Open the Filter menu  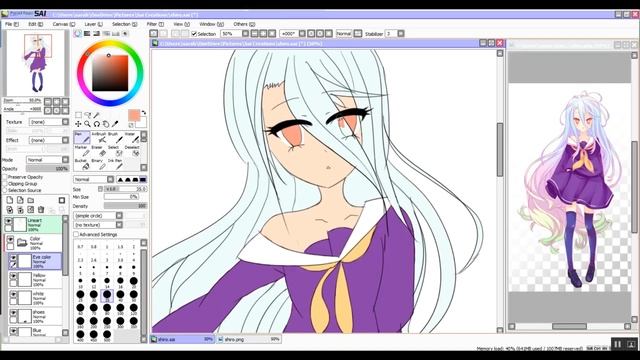[155, 24]
